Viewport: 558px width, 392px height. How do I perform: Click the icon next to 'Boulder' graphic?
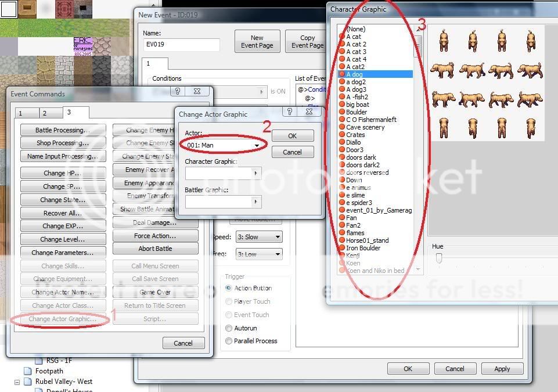[342, 112]
